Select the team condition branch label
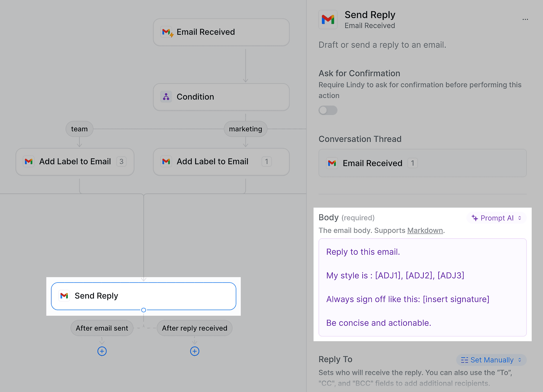Viewport: 543px width, 392px height. point(79,129)
